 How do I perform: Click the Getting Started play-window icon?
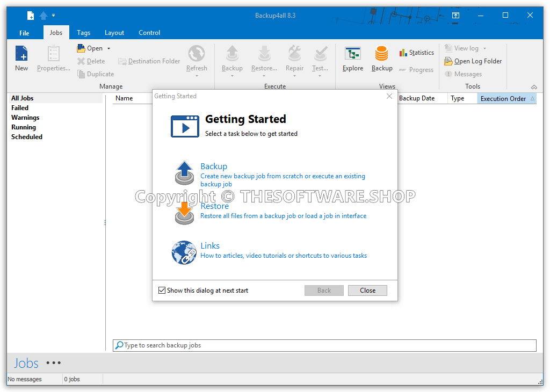[x=185, y=126]
